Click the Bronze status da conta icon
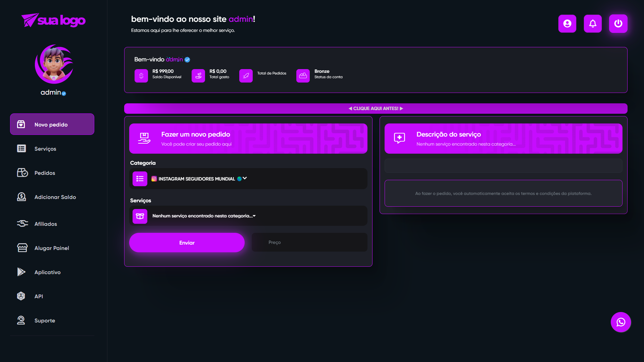 pyautogui.click(x=303, y=75)
